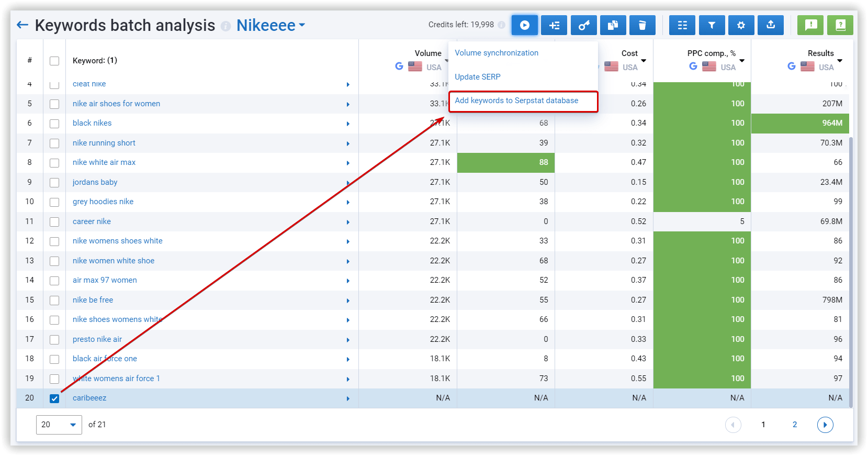
Task: Click the add-to-list plus icon button
Action: click(554, 25)
